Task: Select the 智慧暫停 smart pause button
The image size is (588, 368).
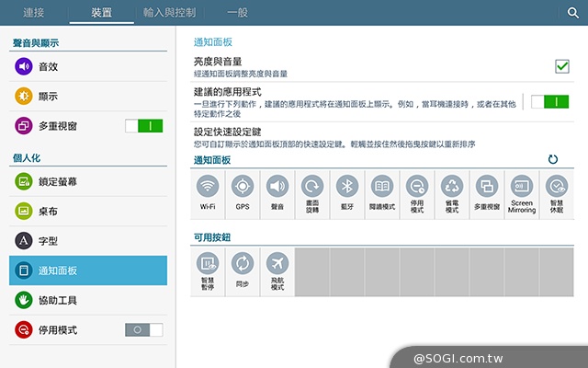Action: click(208, 272)
